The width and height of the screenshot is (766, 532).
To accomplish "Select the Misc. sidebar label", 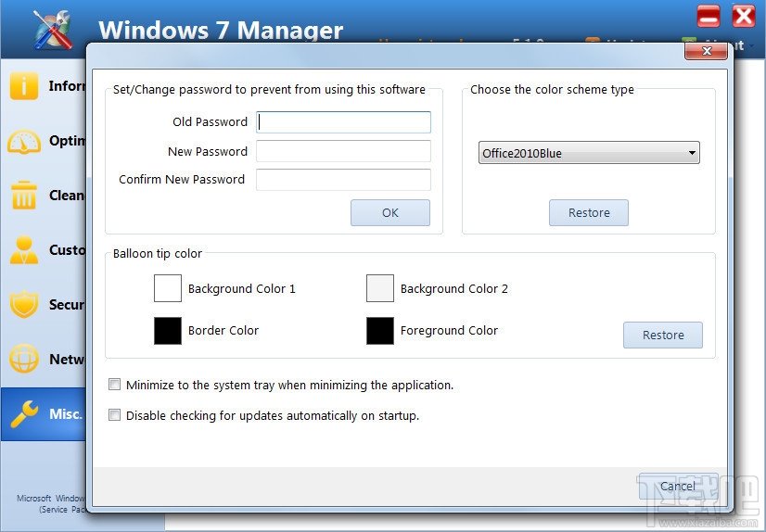I will point(66,414).
